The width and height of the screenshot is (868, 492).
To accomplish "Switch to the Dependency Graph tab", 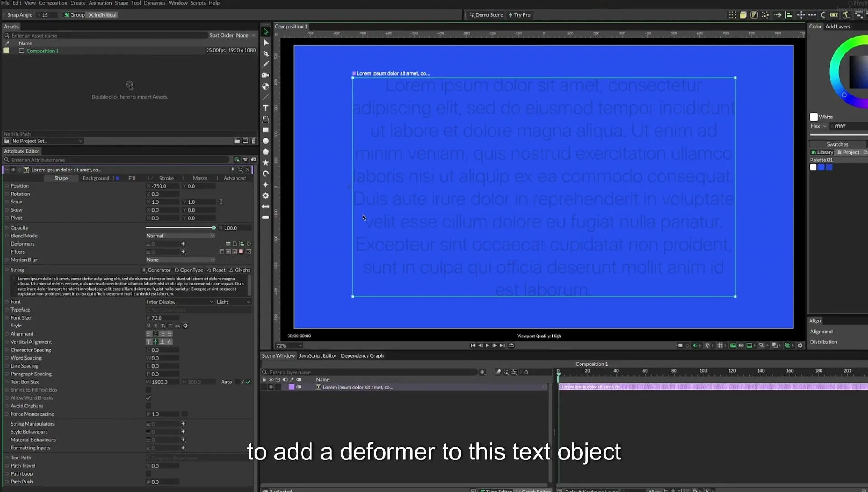I will pos(362,356).
